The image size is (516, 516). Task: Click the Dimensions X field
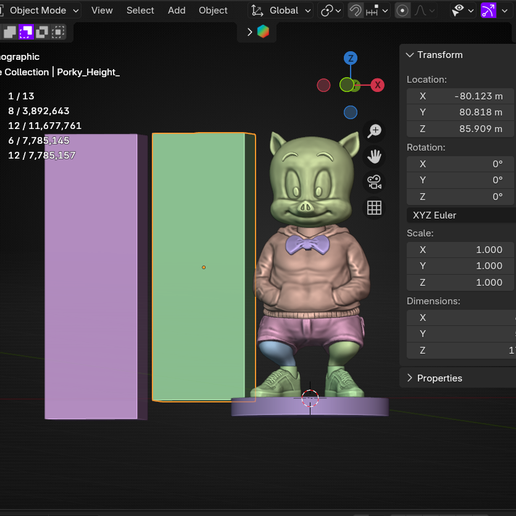click(461, 318)
